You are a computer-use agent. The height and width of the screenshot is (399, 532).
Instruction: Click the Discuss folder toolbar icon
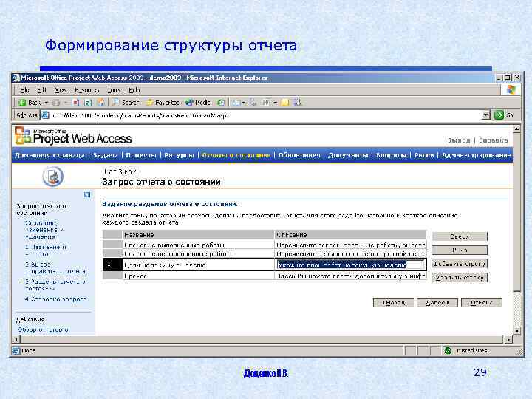pos(285,103)
